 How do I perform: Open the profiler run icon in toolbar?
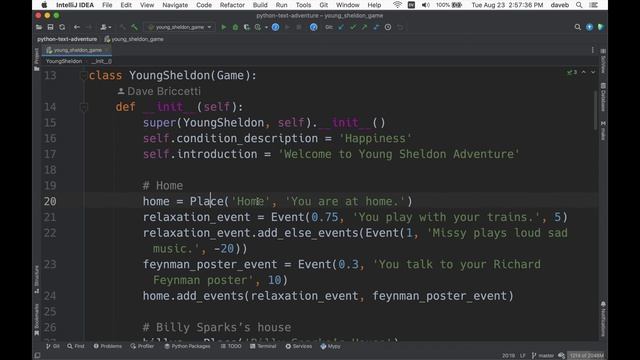pos(258,27)
